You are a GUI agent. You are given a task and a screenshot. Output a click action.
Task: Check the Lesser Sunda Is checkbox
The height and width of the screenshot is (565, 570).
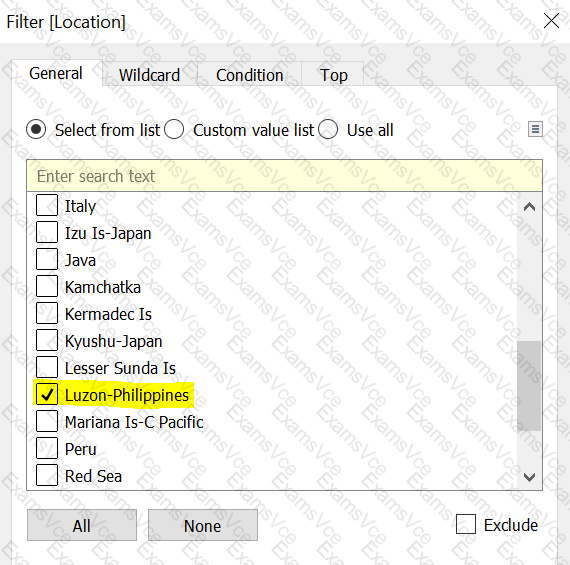coord(47,367)
